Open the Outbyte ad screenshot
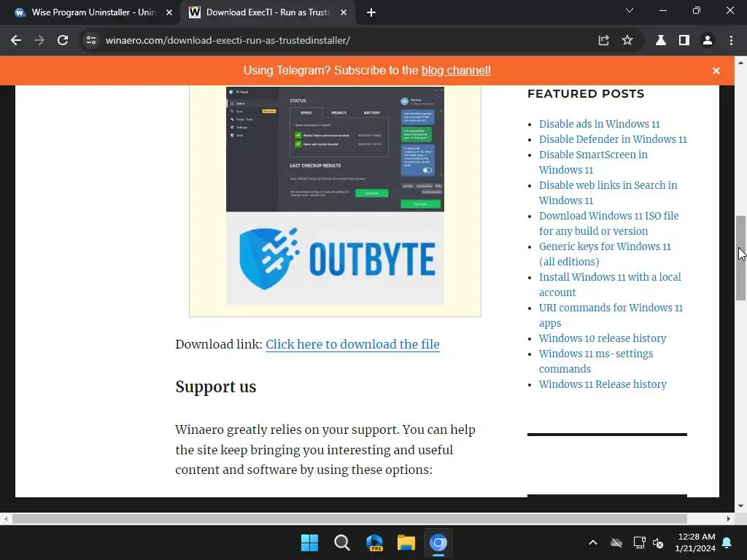Image resolution: width=747 pixels, height=560 pixels. tap(335, 149)
